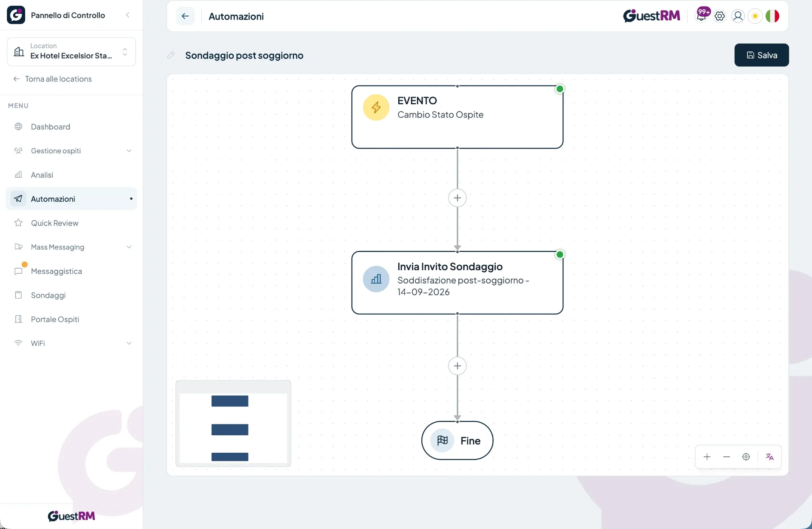The height and width of the screenshot is (529, 812).
Task: Select the Fine end node
Action: [x=457, y=441]
